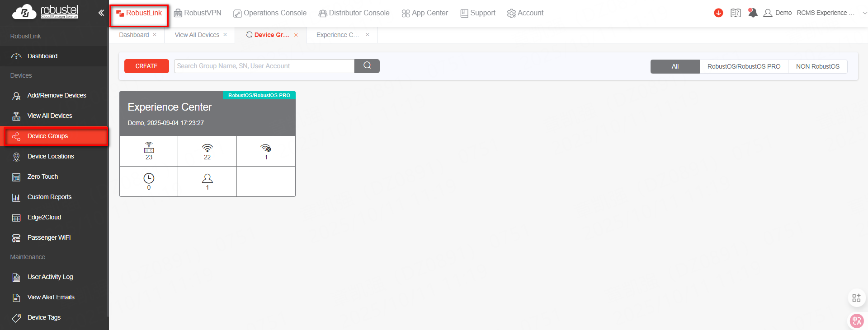Viewport: 868px width, 330px height.
Task: Open Passenger WiFi
Action: pyautogui.click(x=54, y=237)
